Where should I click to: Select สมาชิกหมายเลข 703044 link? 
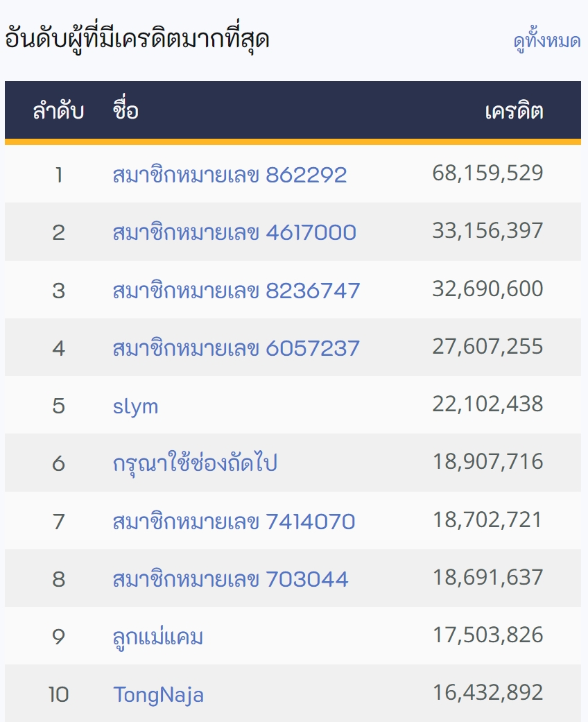pyautogui.click(x=230, y=578)
